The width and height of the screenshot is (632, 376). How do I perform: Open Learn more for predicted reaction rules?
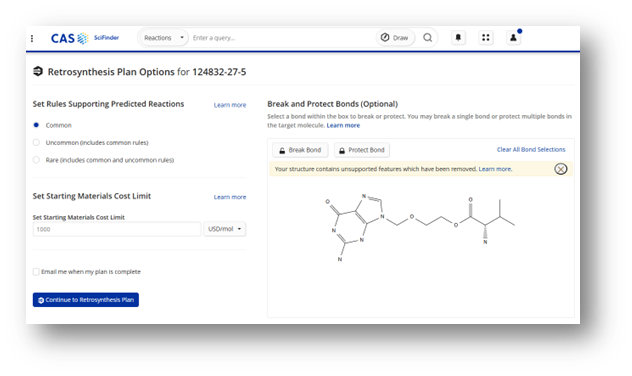230,105
